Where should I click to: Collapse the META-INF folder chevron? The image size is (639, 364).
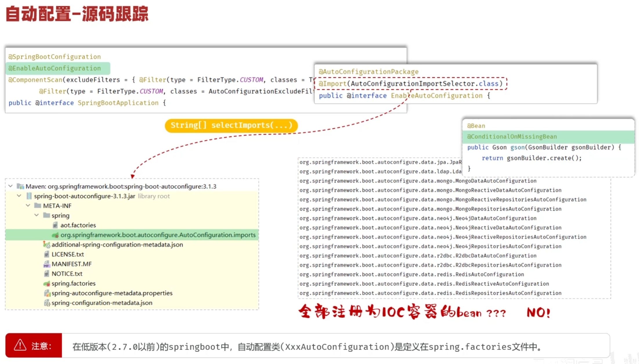28,205
